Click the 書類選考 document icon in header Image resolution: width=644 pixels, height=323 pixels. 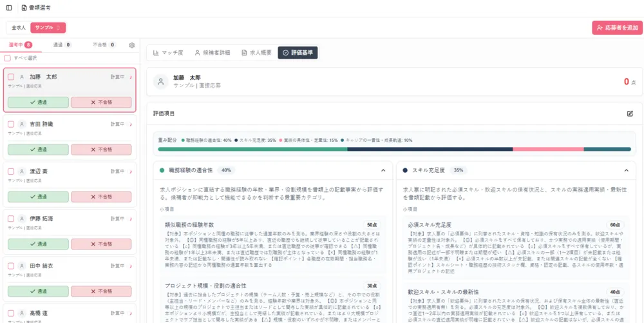(x=24, y=8)
